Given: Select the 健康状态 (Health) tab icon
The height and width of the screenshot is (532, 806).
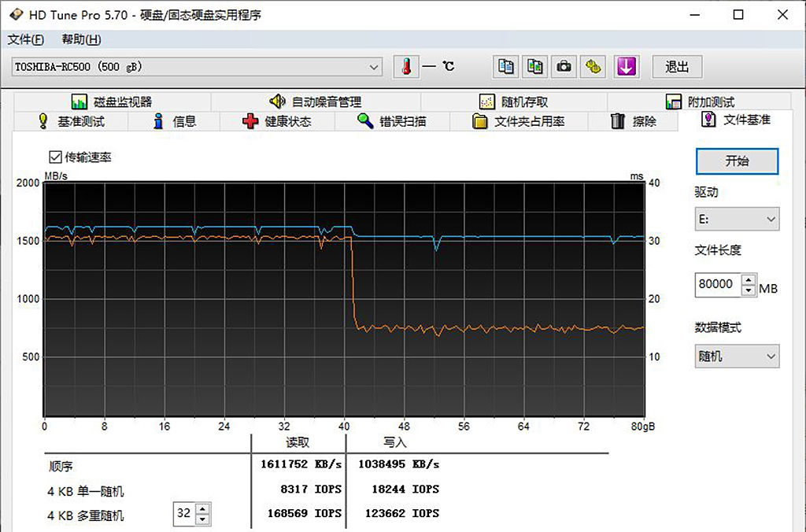Looking at the screenshot, I should coord(252,120).
